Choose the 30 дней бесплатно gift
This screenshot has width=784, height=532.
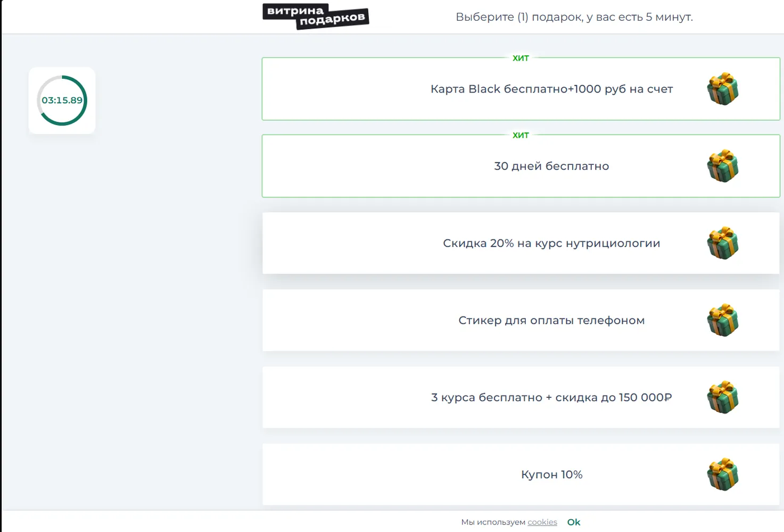[521, 166]
